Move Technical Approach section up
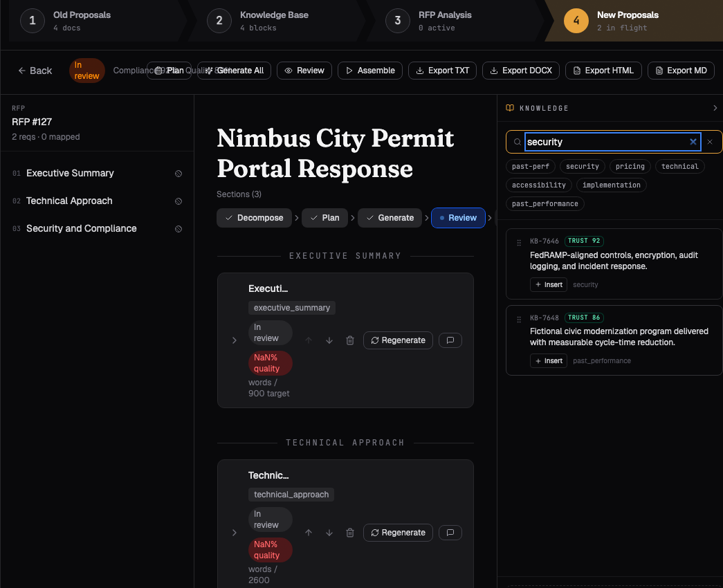723x588 pixels. (x=309, y=533)
